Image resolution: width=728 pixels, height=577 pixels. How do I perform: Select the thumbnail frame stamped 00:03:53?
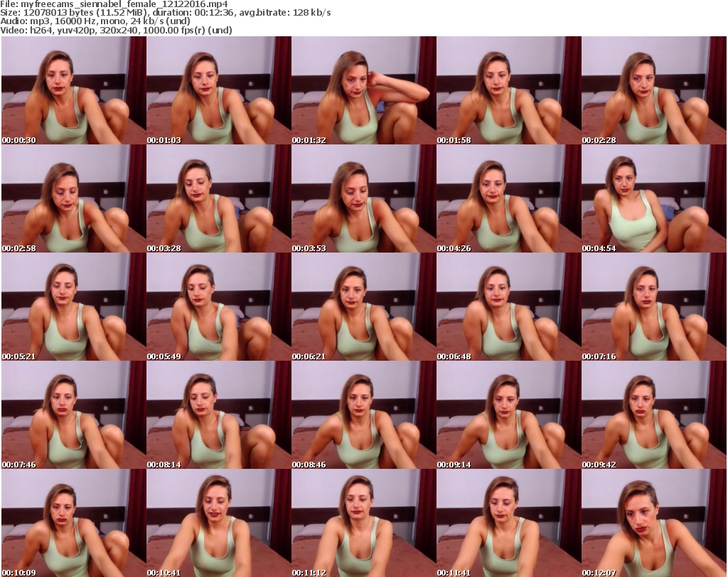point(364,198)
